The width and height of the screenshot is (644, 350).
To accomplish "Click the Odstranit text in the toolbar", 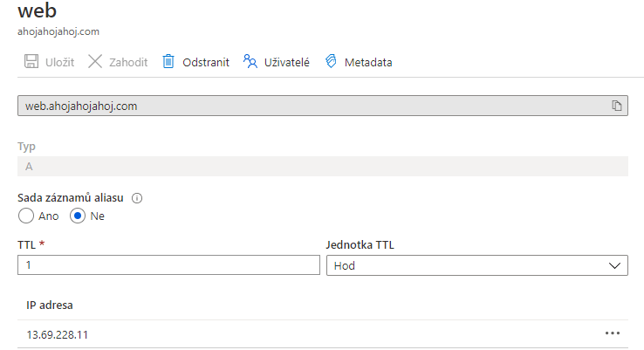I will (x=206, y=62).
